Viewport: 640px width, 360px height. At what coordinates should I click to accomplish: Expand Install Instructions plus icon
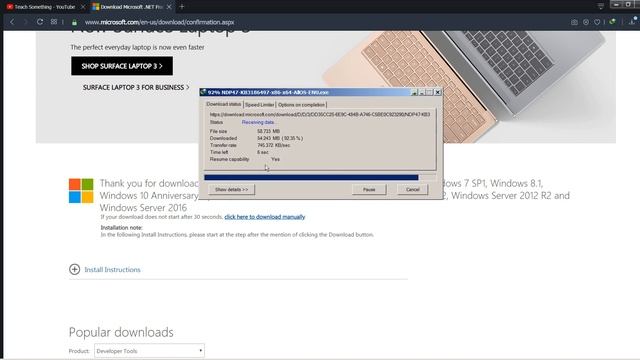[x=74, y=269]
